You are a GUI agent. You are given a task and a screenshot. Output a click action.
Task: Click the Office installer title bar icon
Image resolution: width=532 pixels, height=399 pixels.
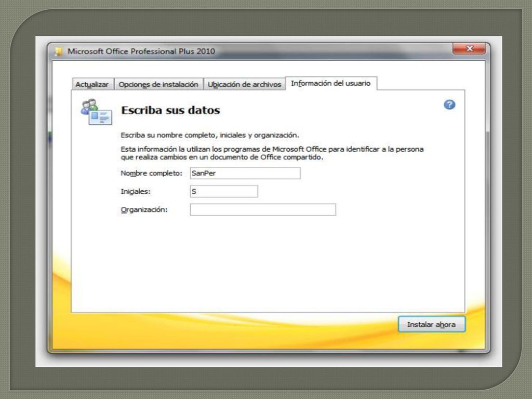click(x=59, y=51)
